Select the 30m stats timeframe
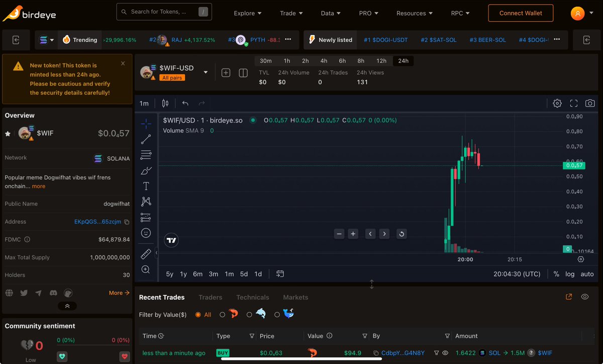 pyautogui.click(x=265, y=61)
